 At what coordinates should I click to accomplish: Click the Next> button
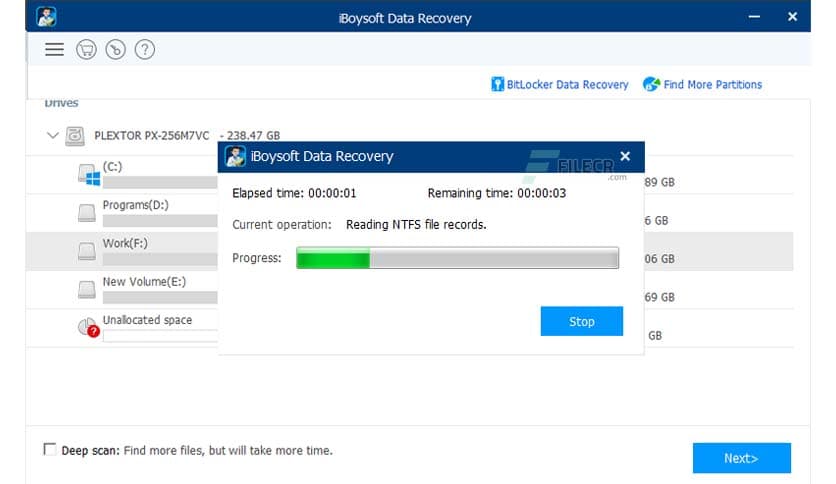[x=742, y=458]
